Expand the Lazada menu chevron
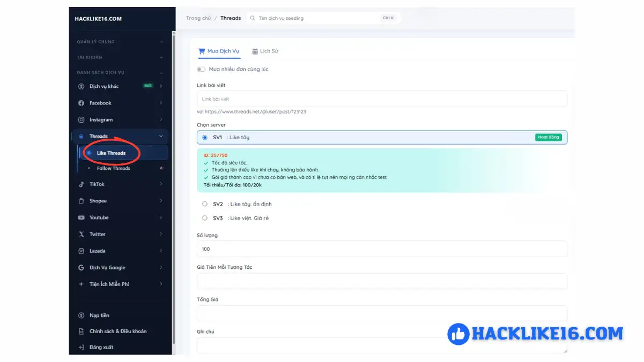644x362 pixels. [161, 251]
